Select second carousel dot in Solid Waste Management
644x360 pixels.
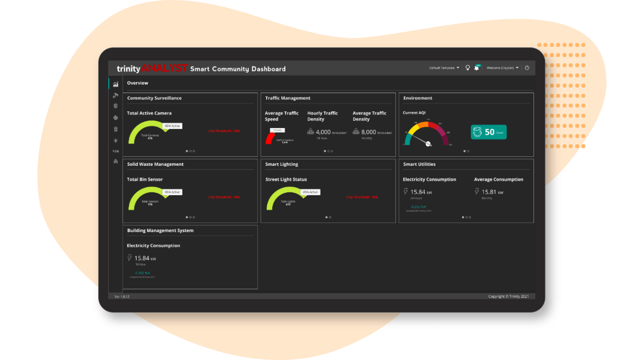click(190, 217)
